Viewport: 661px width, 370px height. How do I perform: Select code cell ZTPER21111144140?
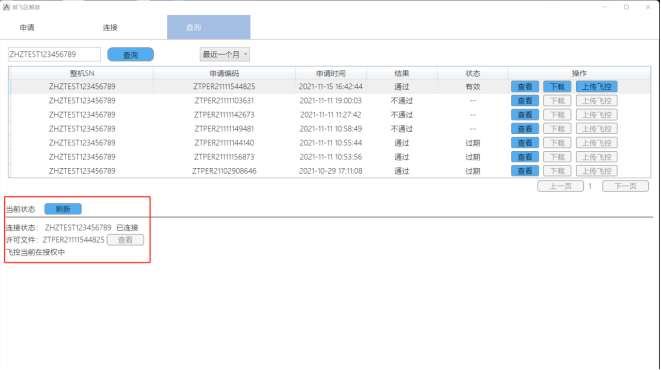coord(224,143)
